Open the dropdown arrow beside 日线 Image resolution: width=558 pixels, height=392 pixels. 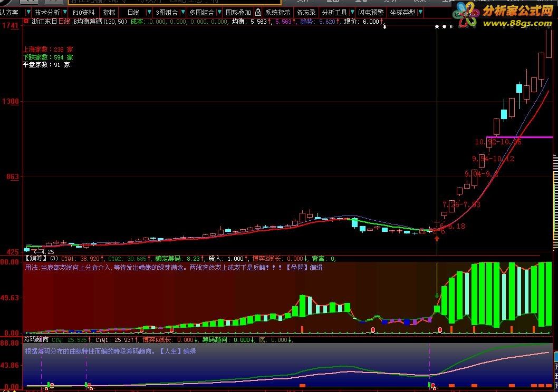coord(149,13)
